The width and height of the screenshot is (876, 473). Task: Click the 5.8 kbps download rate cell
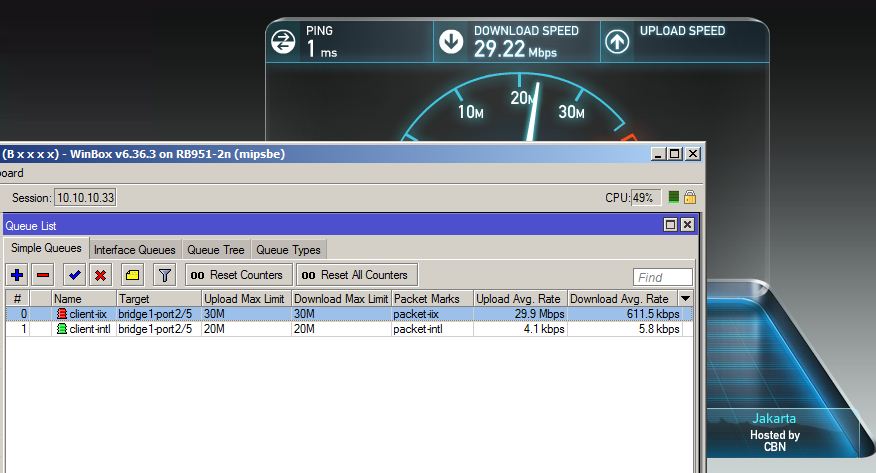625,329
